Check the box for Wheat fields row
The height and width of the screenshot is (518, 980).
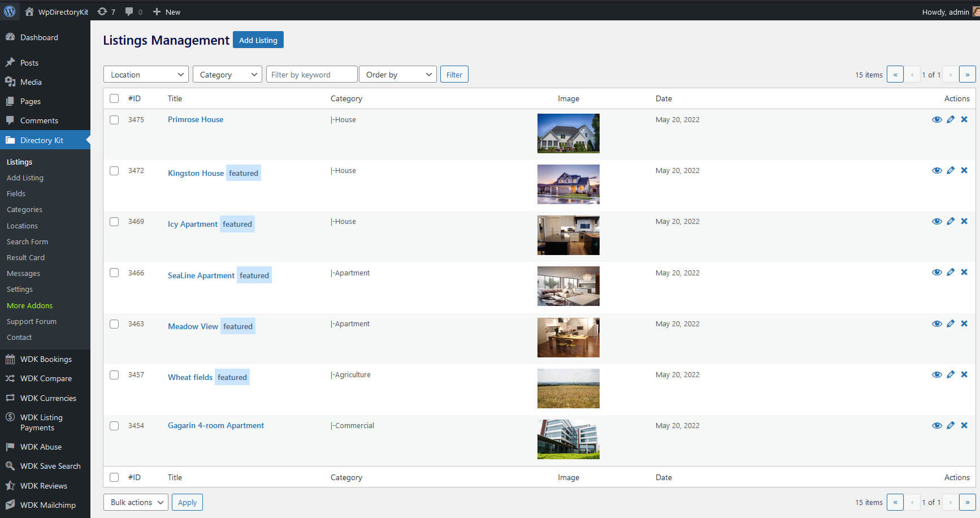tap(114, 375)
